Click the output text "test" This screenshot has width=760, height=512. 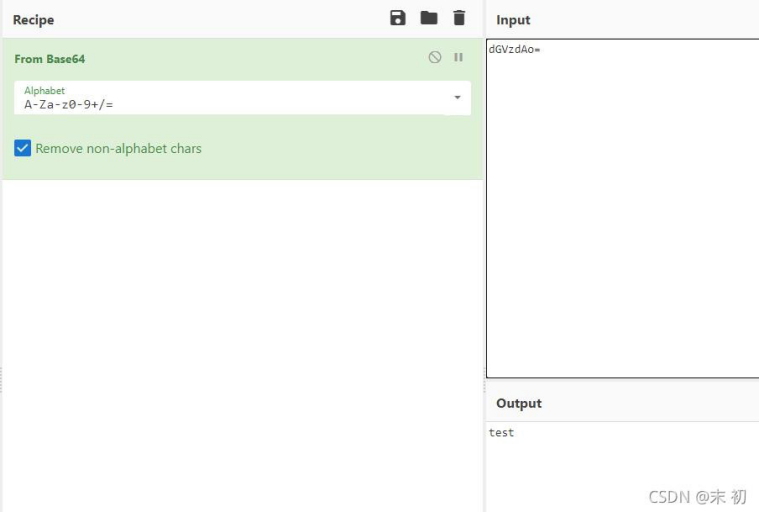coord(501,432)
